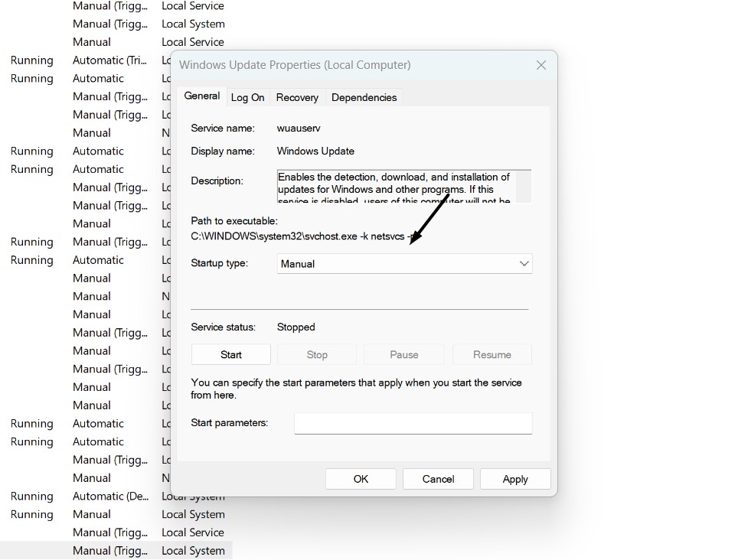This screenshot has height=560, width=735.
Task: Select the highlighted bottom service row
Action: pyautogui.click(x=115, y=551)
